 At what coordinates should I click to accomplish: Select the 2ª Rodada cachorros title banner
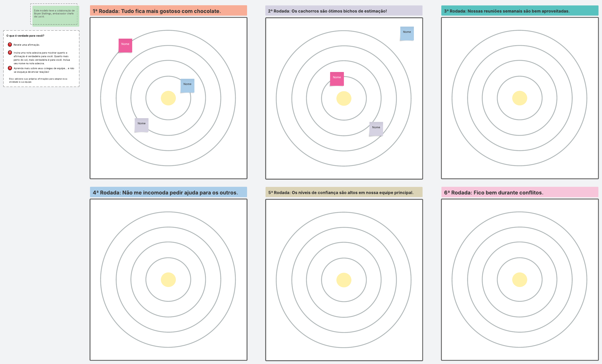pos(344,11)
